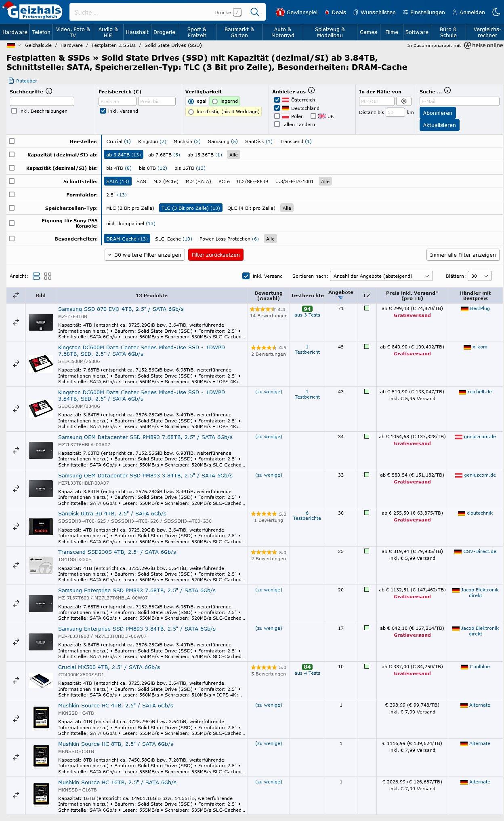
Task: Open Crucial MX500 product thumbnail
Action: [x=41, y=680]
